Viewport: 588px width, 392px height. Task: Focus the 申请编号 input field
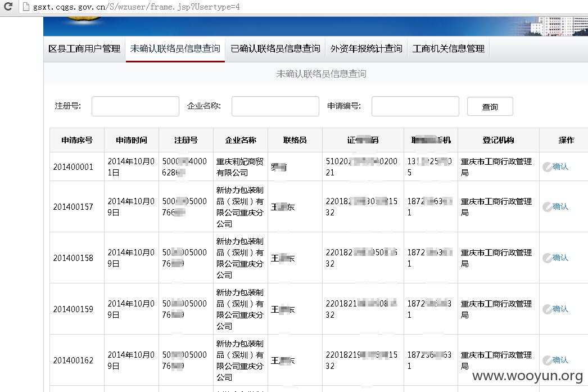tap(415, 106)
